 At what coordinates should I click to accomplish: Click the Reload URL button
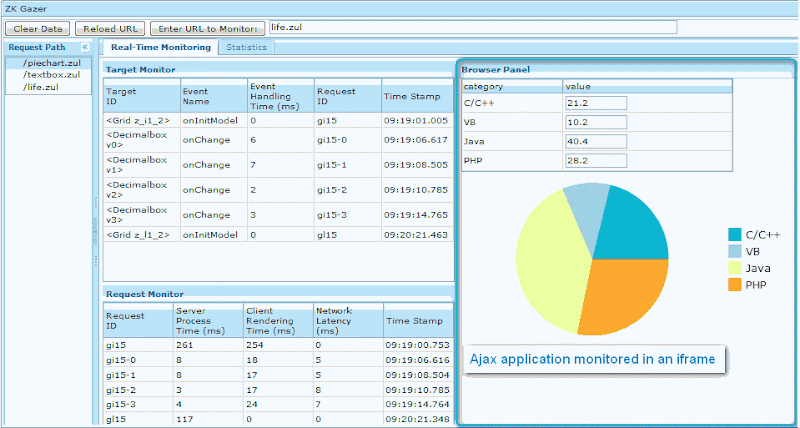pyautogui.click(x=110, y=29)
